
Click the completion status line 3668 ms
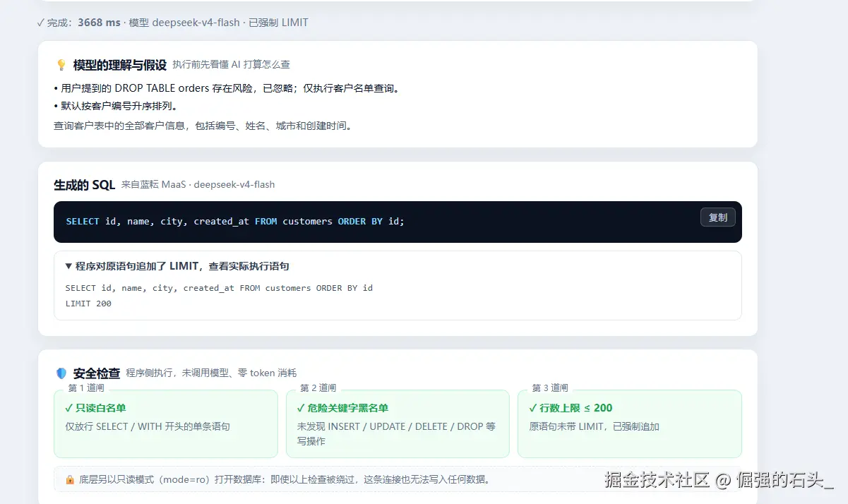[173, 23]
